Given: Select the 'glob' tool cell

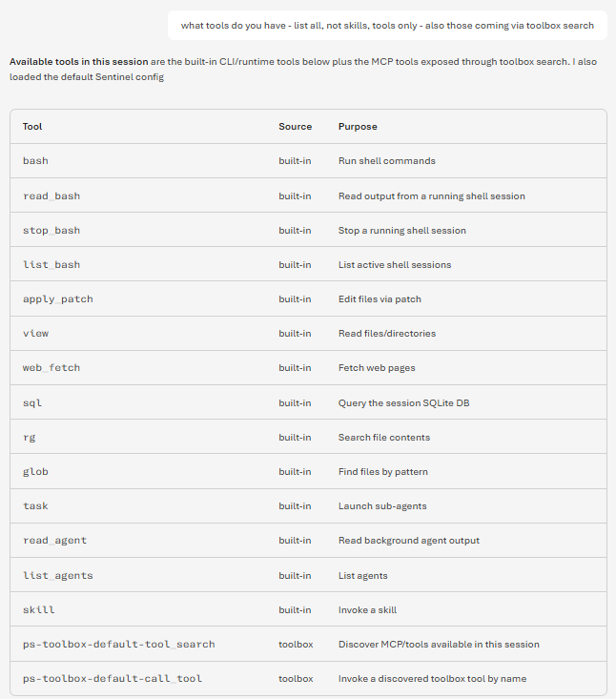Looking at the screenshot, I should (35, 472).
